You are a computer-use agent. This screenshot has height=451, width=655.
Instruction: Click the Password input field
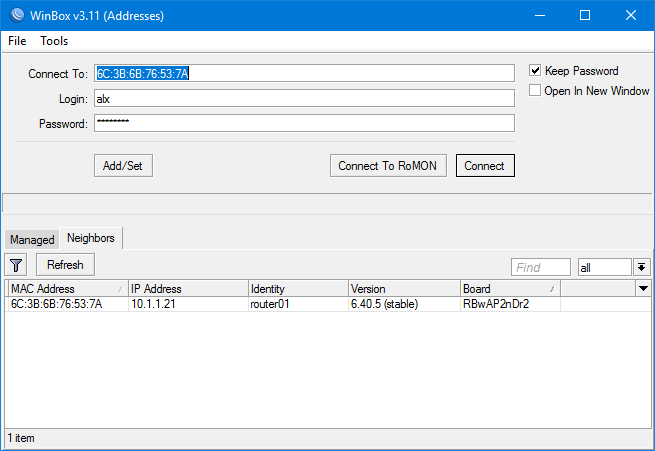(304, 123)
